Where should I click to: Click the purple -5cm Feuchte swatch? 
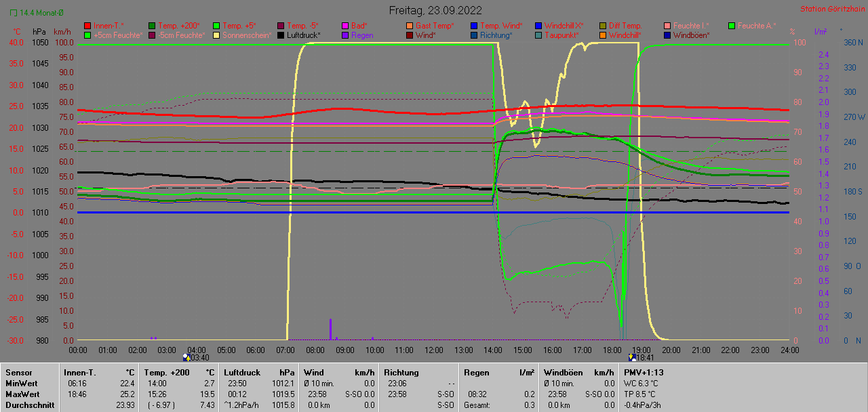151,35
